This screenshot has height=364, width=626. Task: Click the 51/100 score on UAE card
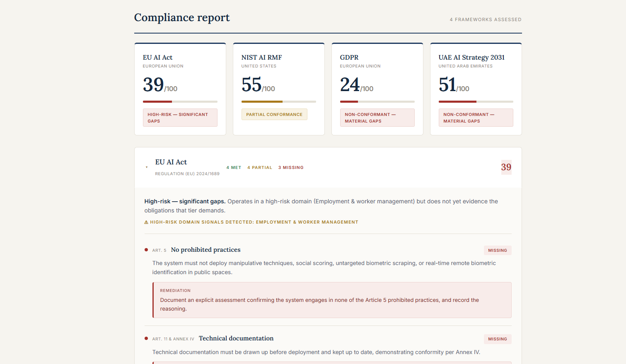pyautogui.click(x=454, y=85)
